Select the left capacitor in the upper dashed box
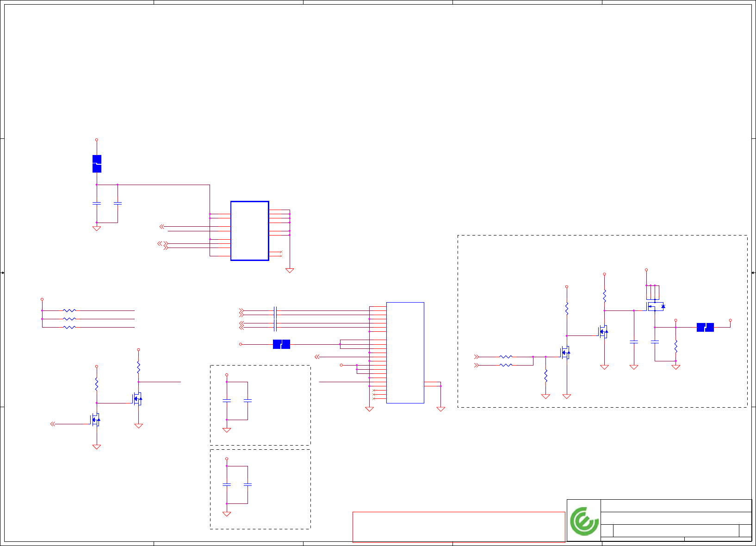The height and width of the screenshot is (546, 756). [227, 401]
